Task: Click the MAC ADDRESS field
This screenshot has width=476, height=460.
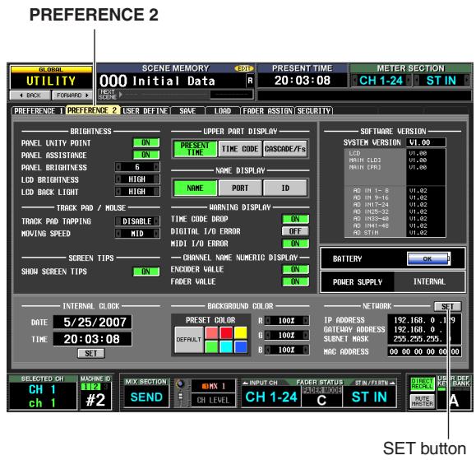Action: (x=424, y=351)
